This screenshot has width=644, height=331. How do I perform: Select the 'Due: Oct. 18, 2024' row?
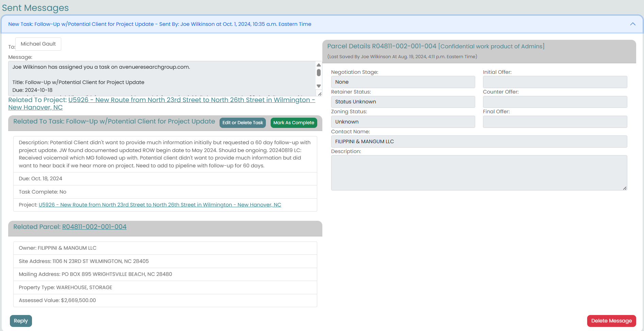[x=165, y=179]
